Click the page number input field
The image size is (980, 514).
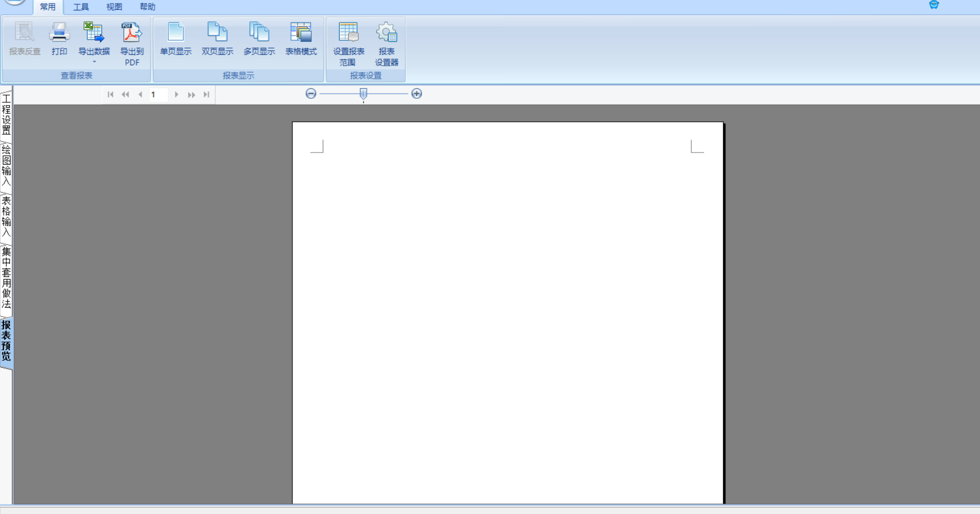coord(158,95)
